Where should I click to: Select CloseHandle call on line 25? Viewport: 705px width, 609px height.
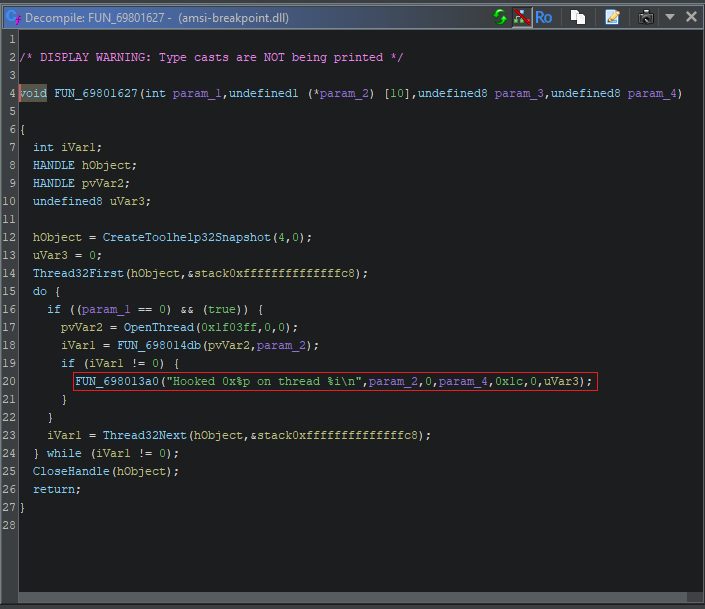pos(71,471)
